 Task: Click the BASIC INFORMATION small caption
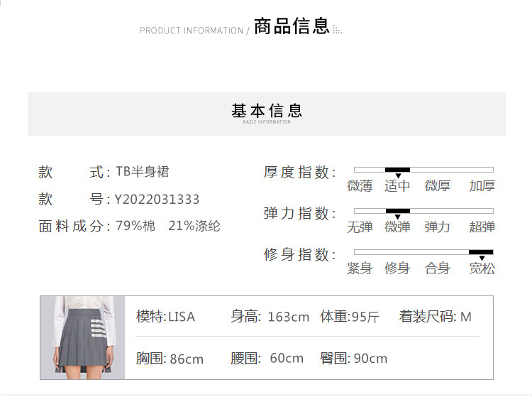(x=267, y=122)
